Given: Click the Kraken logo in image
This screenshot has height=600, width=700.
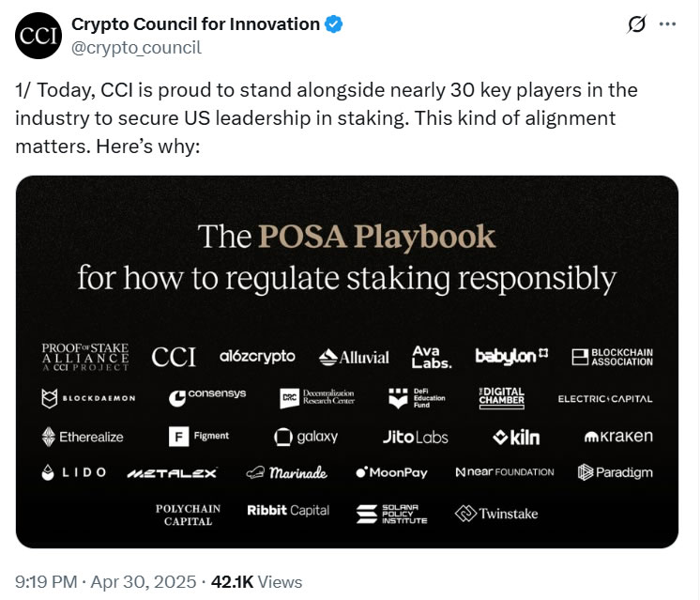Looking at the screenshot, I should point(617,437).
